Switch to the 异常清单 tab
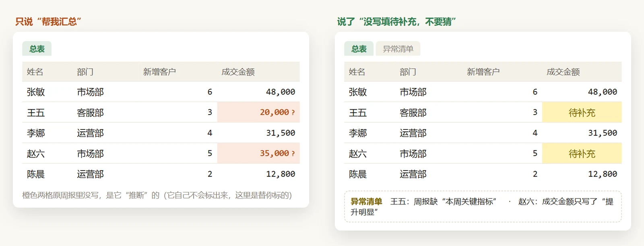 click(398, 49)
